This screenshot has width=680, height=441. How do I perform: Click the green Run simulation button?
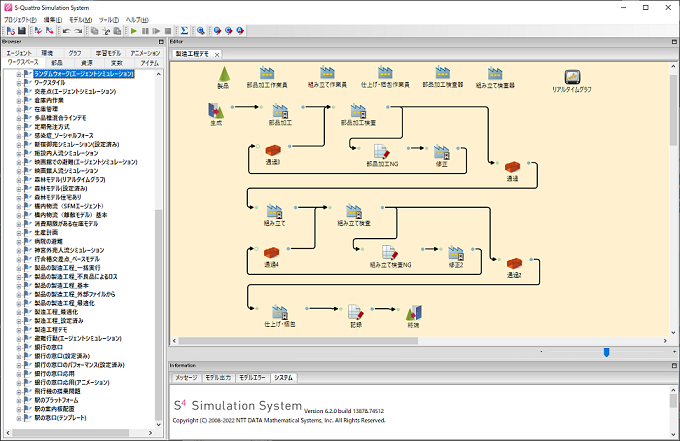(133, 31)
